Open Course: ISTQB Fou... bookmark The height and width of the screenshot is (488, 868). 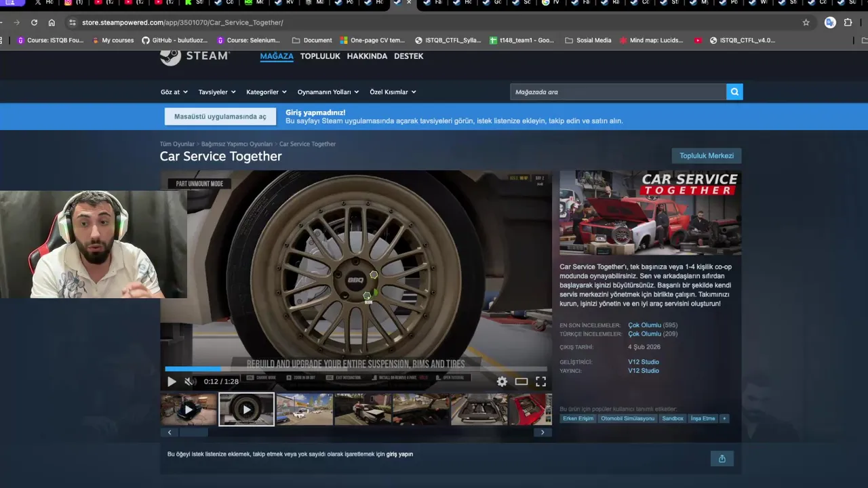tap(50, 40)
